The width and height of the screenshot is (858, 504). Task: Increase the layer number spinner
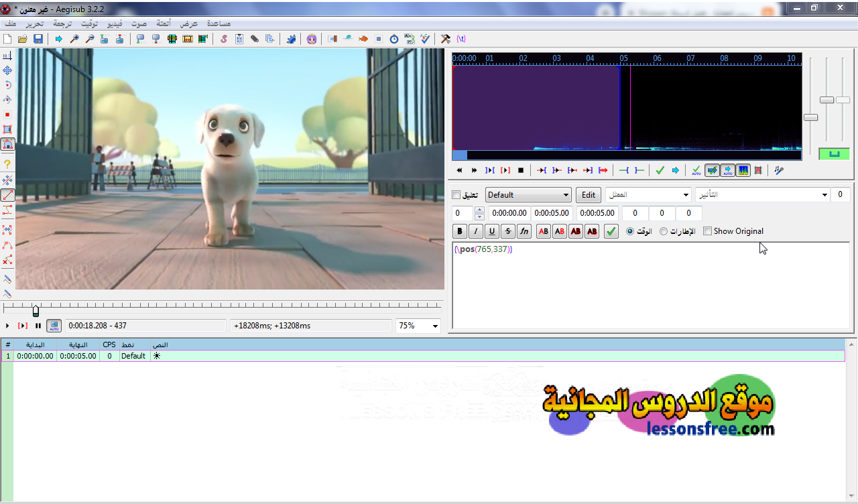coord(479,210)
